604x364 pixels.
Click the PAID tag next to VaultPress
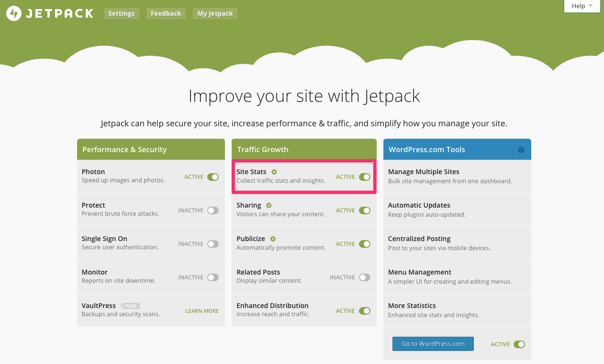click(x=130, y=306)
